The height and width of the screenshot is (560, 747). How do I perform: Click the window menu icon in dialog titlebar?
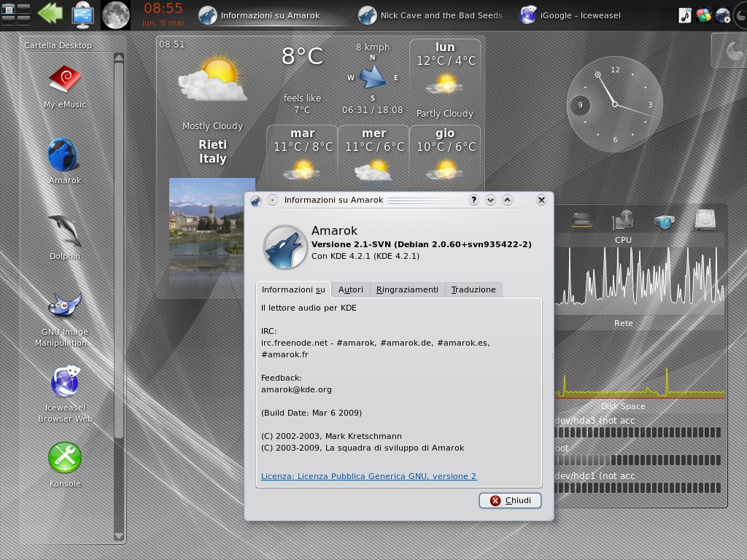256,201
